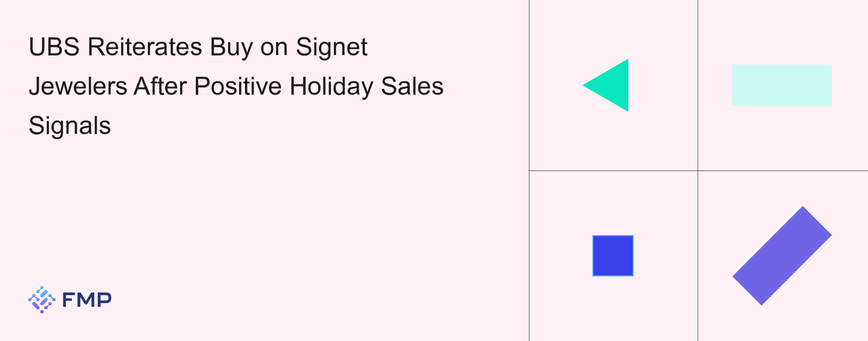Select the solid blue square

612,256
